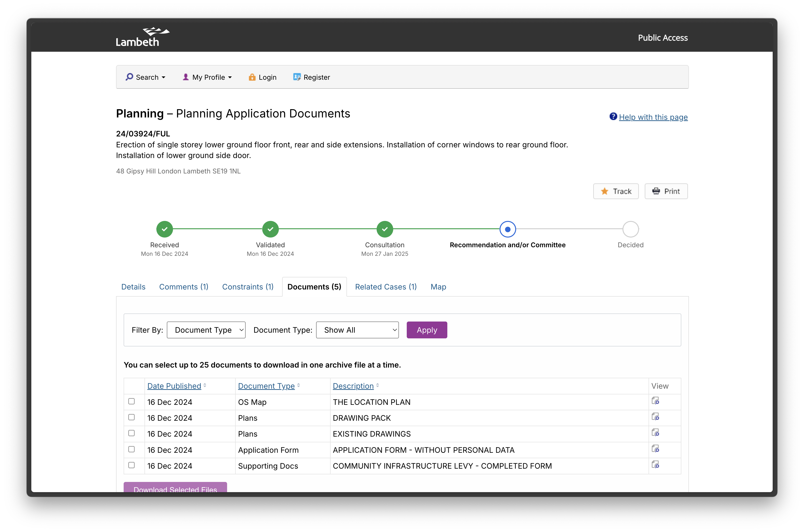Screen dimensions: 804x532
Task: Click the Consultation green check marker
Action: point(385,229)
